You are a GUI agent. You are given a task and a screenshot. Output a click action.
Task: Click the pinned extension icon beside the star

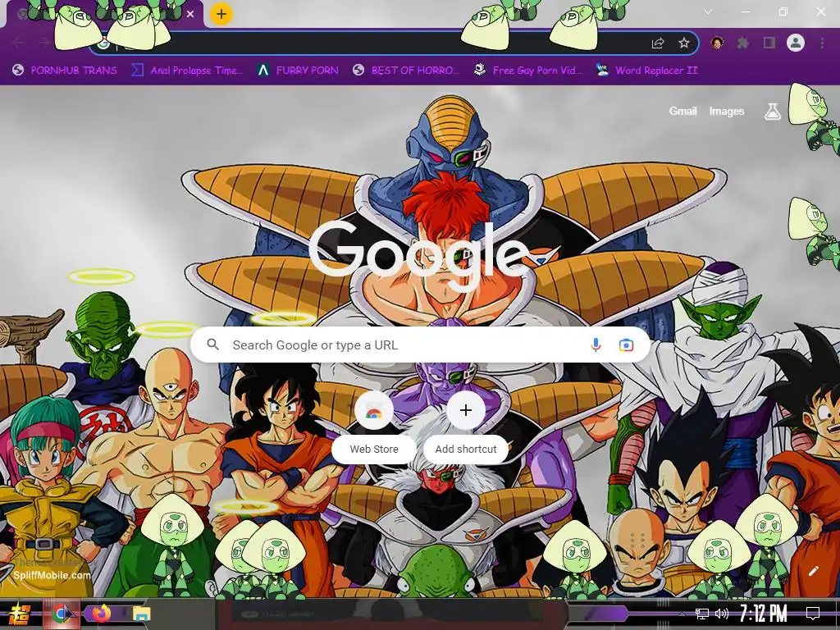tap(717, 43)
